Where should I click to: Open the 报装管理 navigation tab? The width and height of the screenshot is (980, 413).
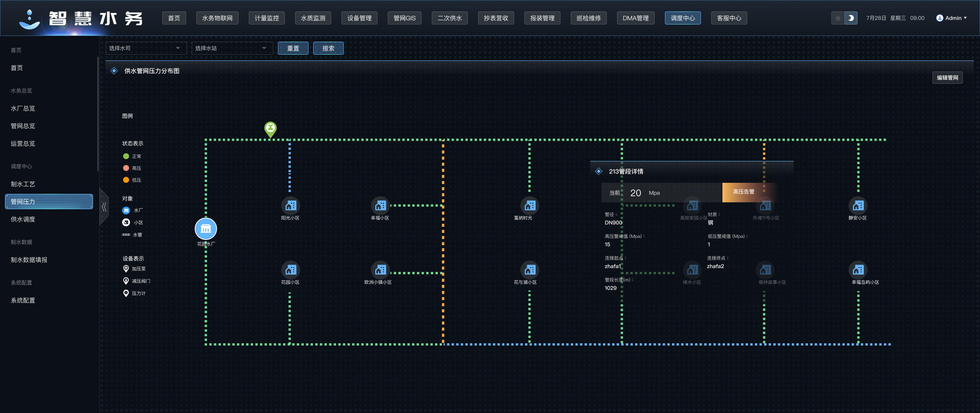pos(542,18)
